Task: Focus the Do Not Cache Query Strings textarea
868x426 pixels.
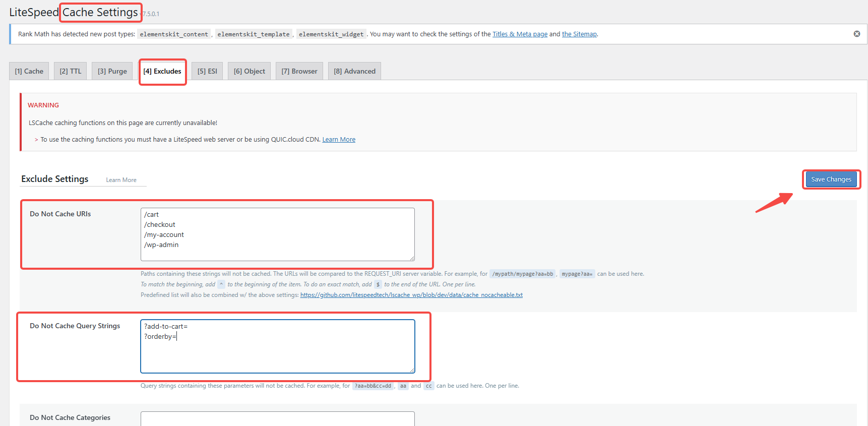Action: coord(278,346)
